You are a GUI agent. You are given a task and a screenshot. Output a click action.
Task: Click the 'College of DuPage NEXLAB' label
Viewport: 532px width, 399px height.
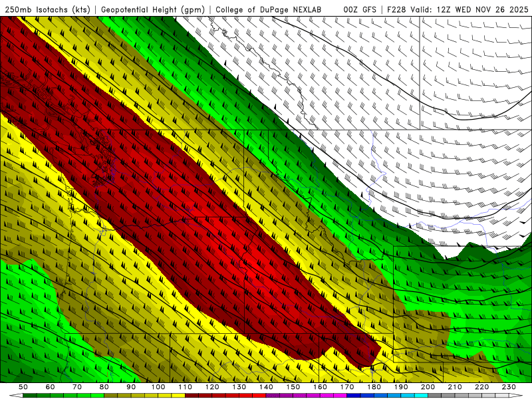click(x=269, y=10)
